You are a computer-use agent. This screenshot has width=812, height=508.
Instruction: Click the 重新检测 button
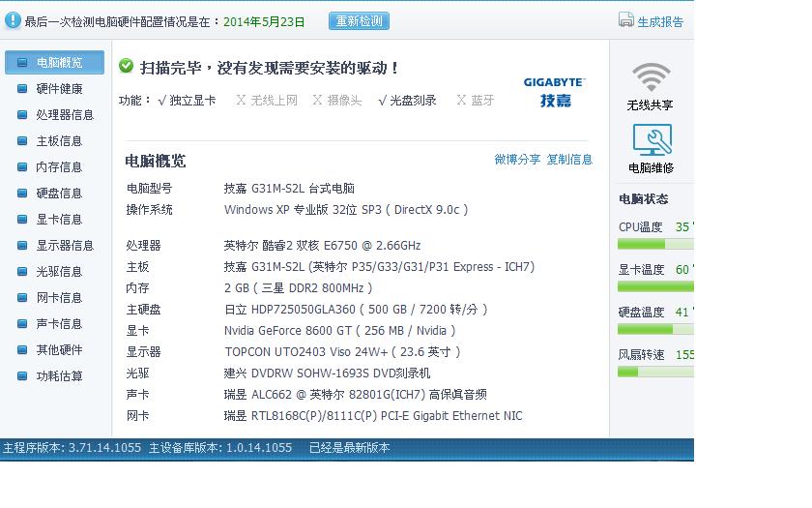[x=359, y=21]
